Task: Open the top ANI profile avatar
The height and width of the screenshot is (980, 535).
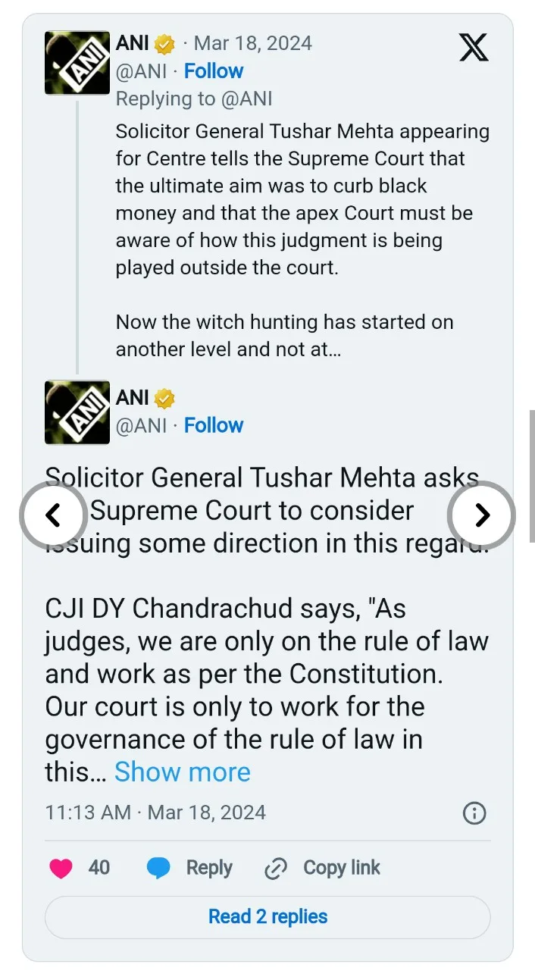Action: tap(77, 63)
